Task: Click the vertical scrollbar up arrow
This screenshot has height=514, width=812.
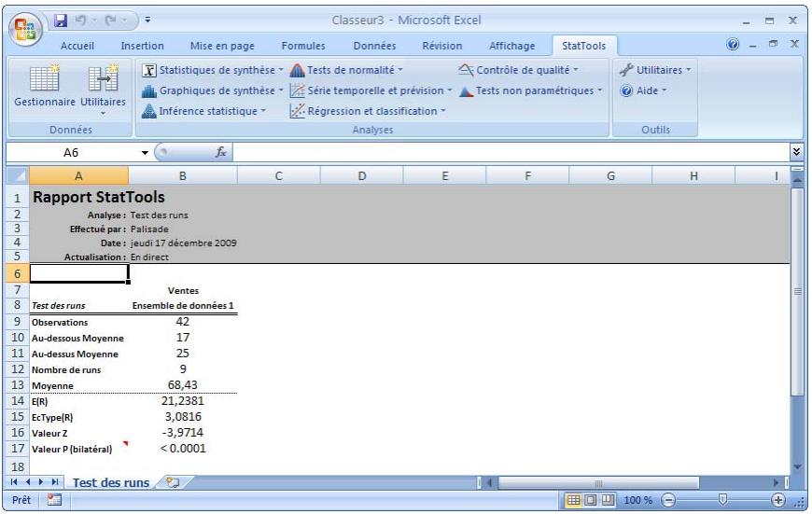Action: pos(797,180)
